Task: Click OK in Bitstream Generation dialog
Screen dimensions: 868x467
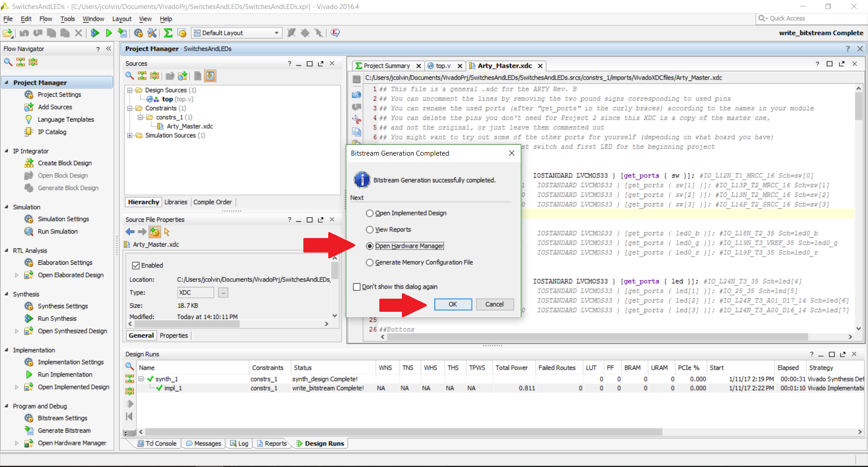Action: 453,304
